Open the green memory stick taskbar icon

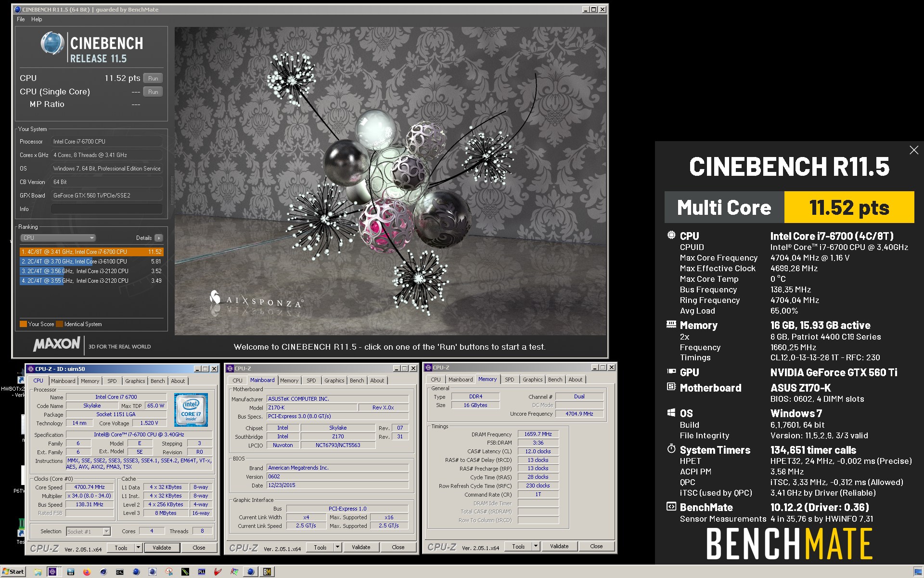coord(185,572)
